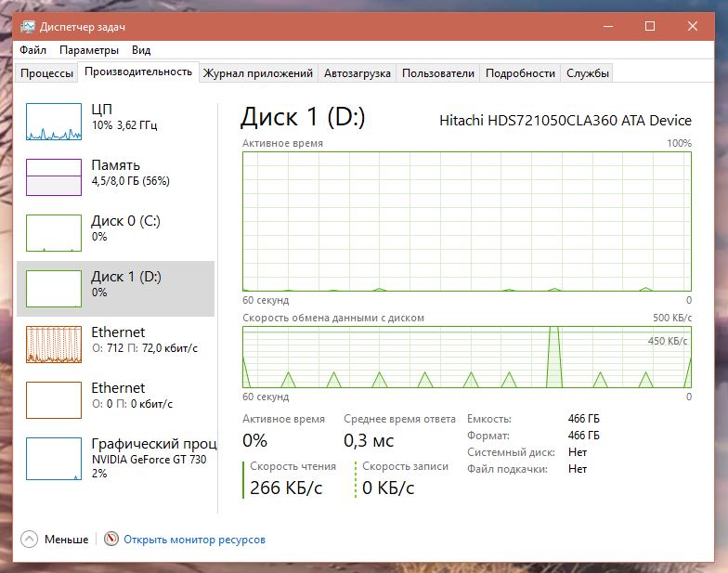This screenshot has width=728, height=573.
Task: Click the 0 КБ/с write speed value
Action: (x=388, y=488)
